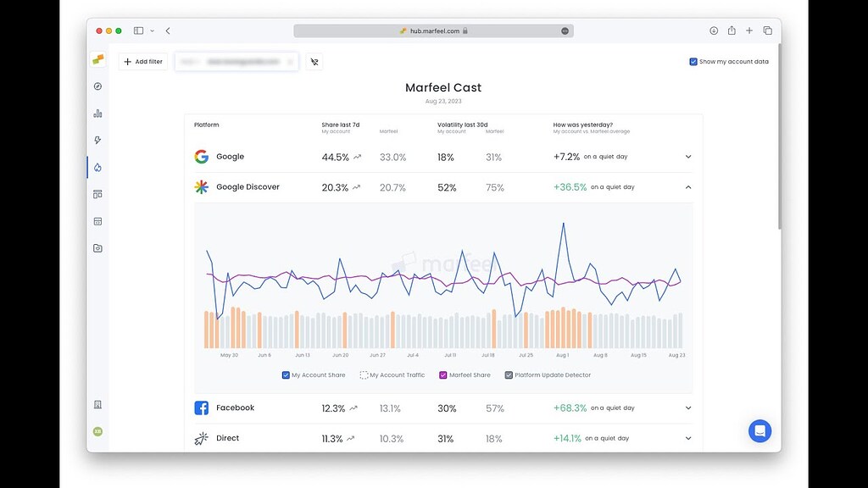Click the building icon above the avatar

(x=97, y=405)
